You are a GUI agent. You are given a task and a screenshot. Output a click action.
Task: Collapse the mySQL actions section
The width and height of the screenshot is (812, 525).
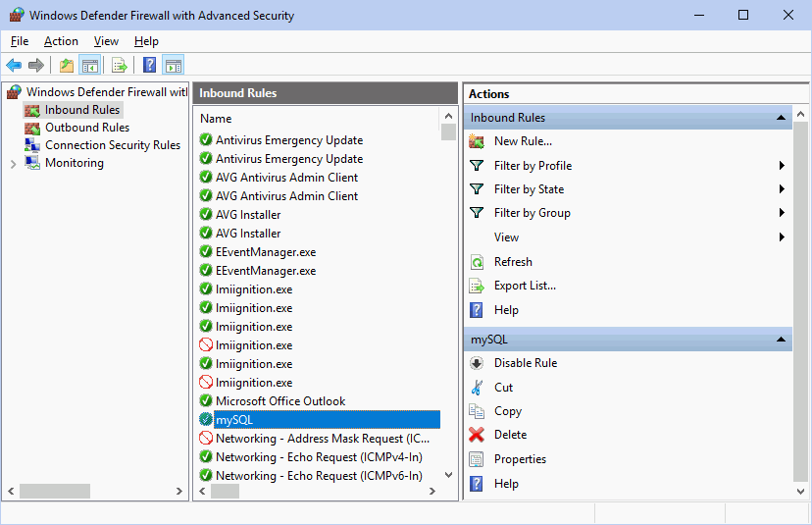(781, 340)
